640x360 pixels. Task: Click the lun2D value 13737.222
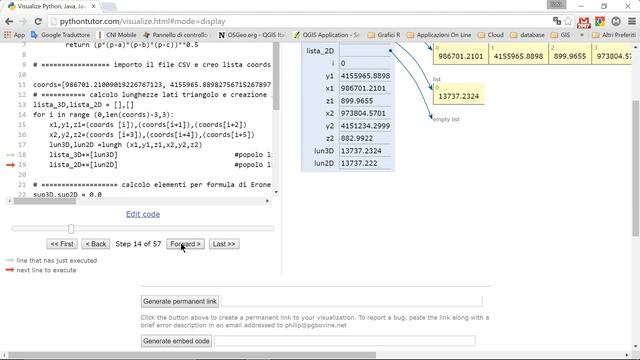tap(359, 163)
